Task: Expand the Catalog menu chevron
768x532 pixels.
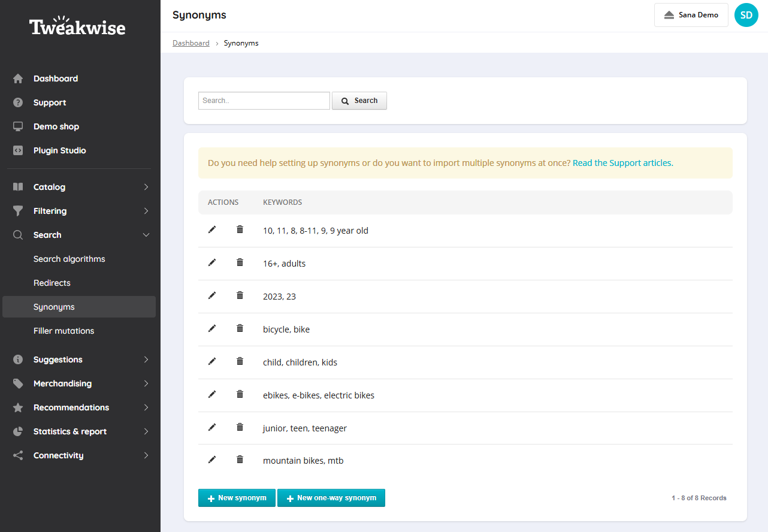Action: (x=146, y=187)
